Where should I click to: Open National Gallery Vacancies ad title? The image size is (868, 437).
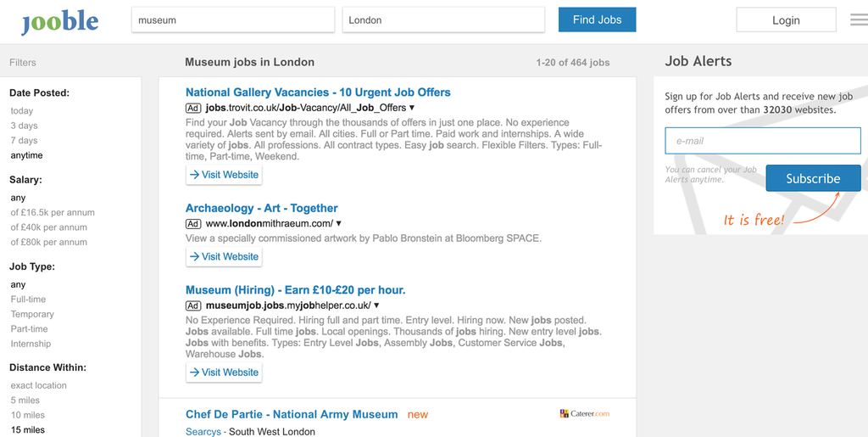[x=318, y=92]
